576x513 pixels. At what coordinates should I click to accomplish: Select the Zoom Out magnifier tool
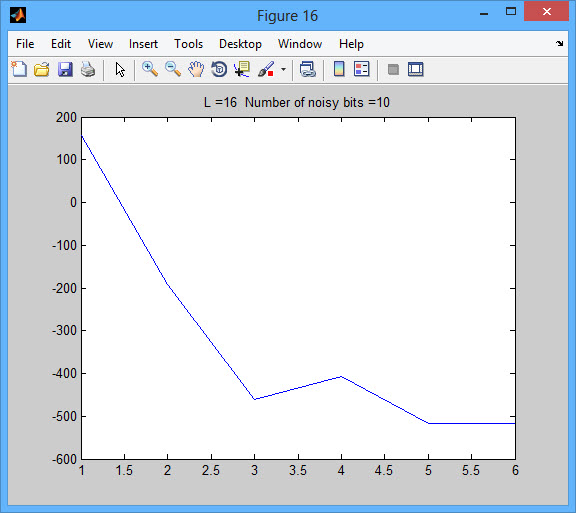(x=173, y=69)
